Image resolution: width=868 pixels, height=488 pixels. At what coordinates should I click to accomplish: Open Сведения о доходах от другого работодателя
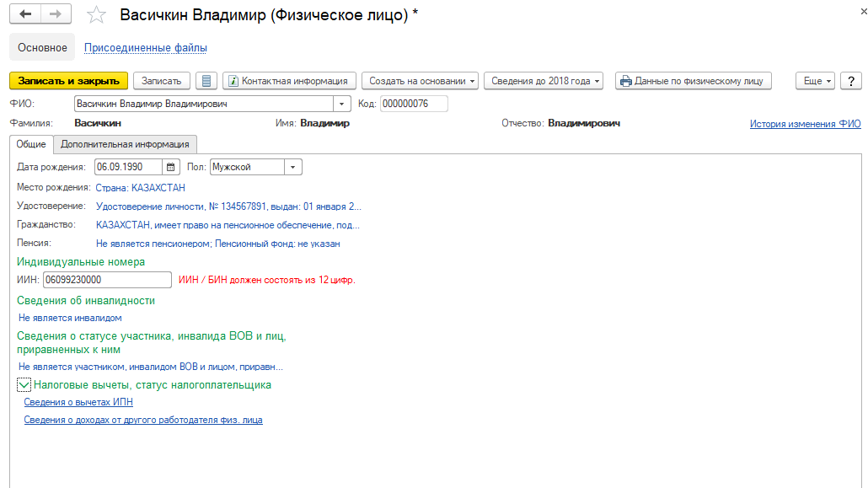pos(143,420)
